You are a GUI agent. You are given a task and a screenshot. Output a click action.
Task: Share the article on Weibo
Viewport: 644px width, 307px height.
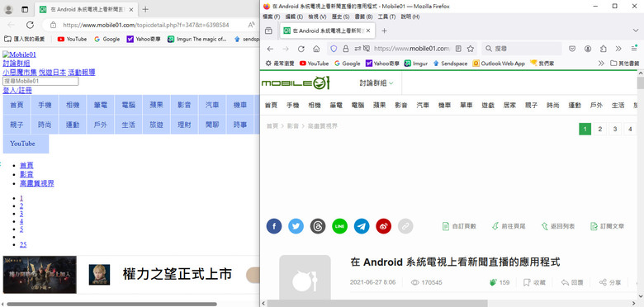coord(384,226)
